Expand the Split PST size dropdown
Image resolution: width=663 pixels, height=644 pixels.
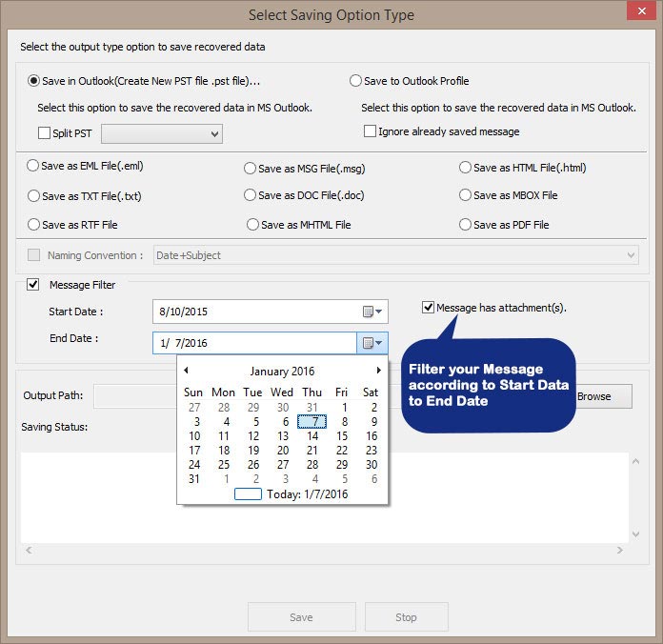coord(214,134)
